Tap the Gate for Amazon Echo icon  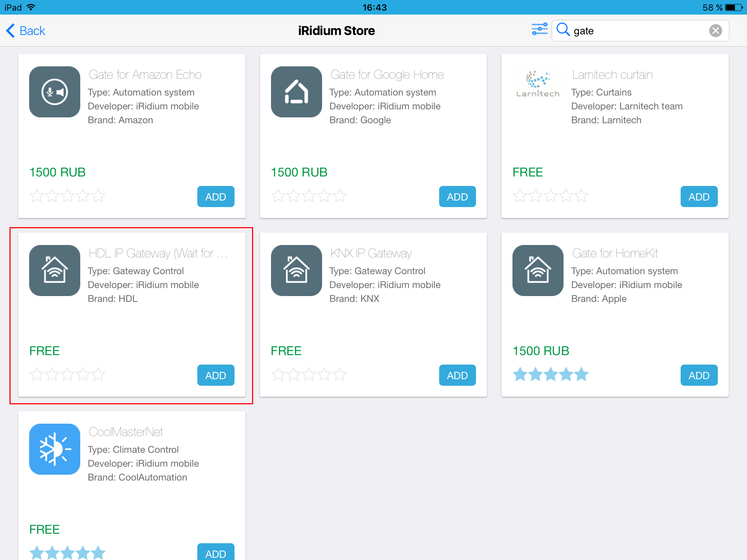(x=55, y=92)
